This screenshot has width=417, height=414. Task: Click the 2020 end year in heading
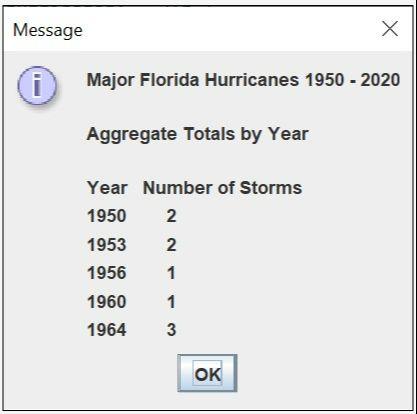pos(380,80)
